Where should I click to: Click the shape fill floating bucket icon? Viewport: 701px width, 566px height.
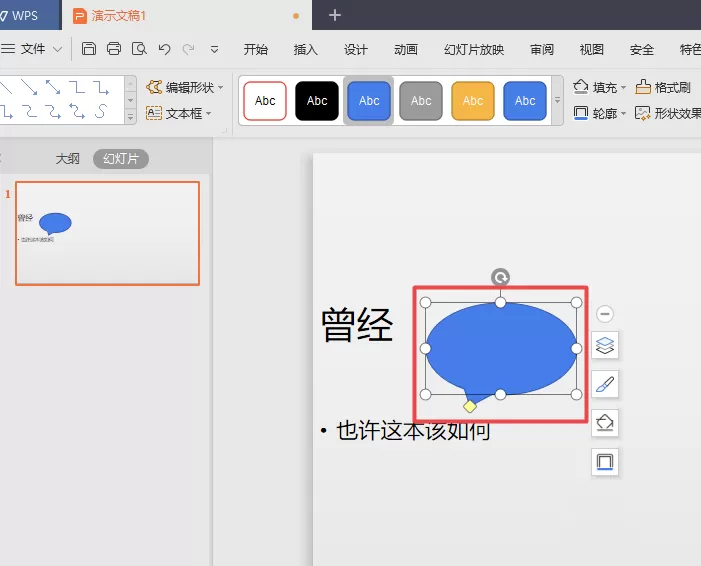(605, 423)
